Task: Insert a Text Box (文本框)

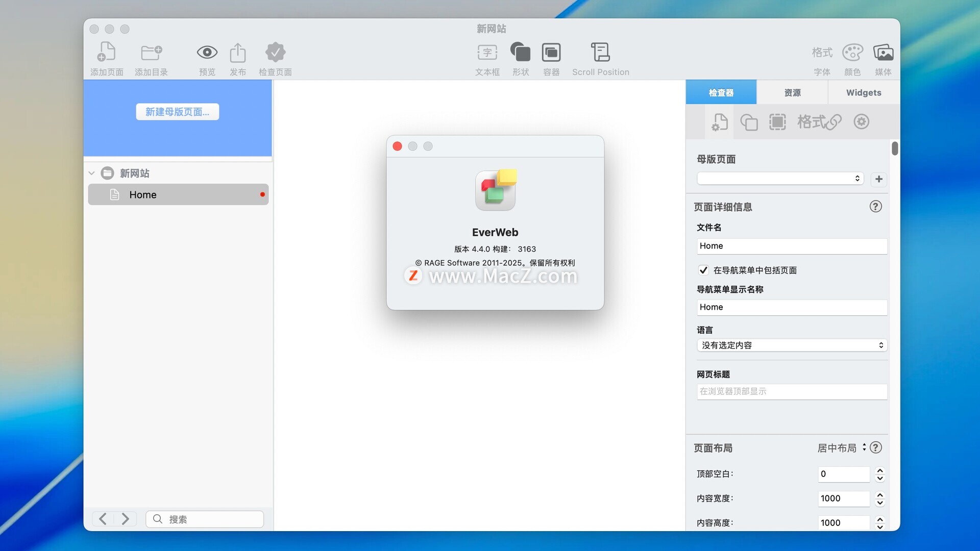Action: tap(487, 52)
